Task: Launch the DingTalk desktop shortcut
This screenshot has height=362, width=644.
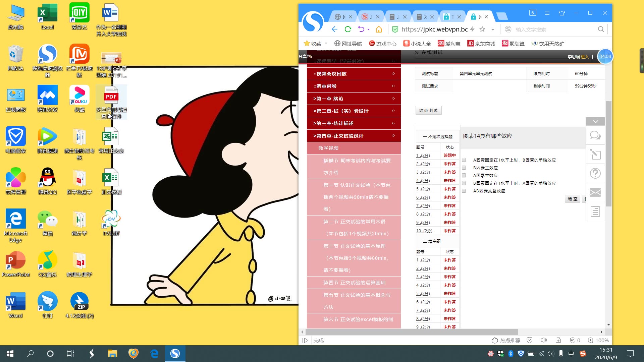Action: 47,305
